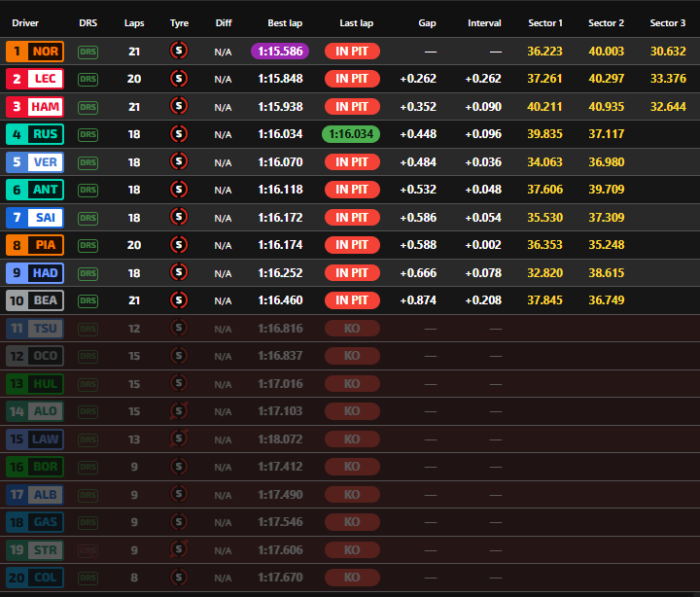Click green 1:16.034 last lap badge
Viewport: 700px width, 597px height.
pyautogui.click(x=351, y=134)
